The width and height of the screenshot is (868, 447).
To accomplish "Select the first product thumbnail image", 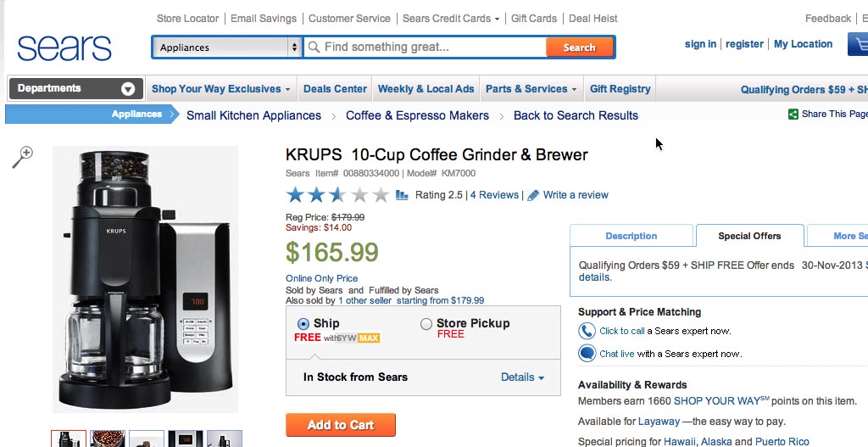I will click(69, 439).
